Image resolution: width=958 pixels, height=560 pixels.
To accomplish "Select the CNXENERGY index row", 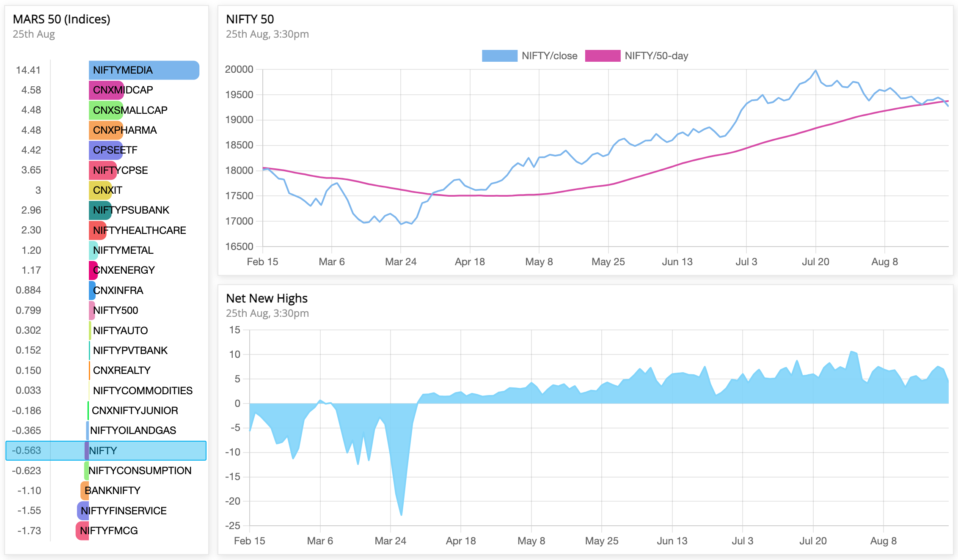I will tap(106, 270).
